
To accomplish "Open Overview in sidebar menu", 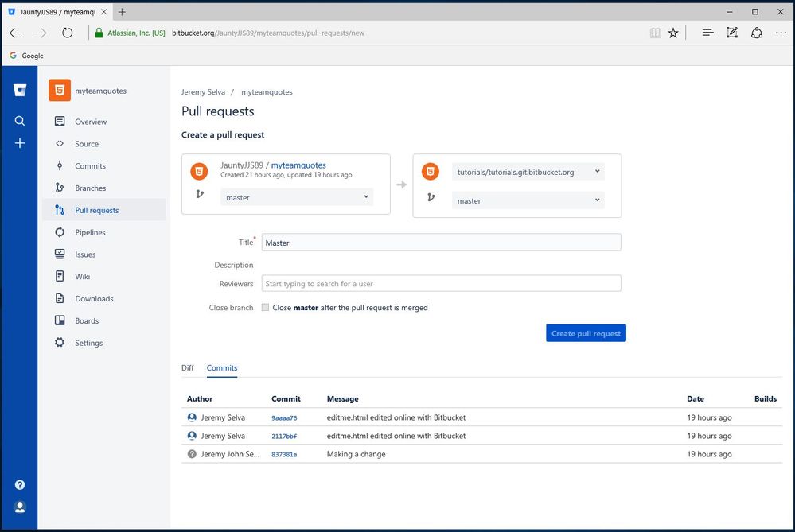I will point(91,122).
